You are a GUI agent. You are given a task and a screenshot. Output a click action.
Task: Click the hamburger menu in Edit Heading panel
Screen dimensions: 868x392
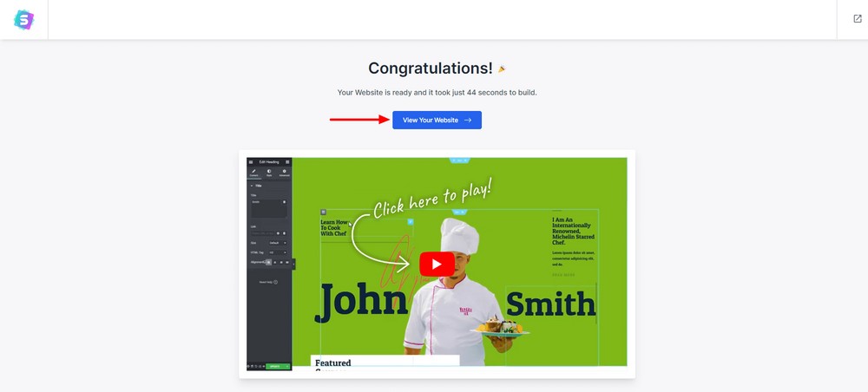(x=251, y=162)
